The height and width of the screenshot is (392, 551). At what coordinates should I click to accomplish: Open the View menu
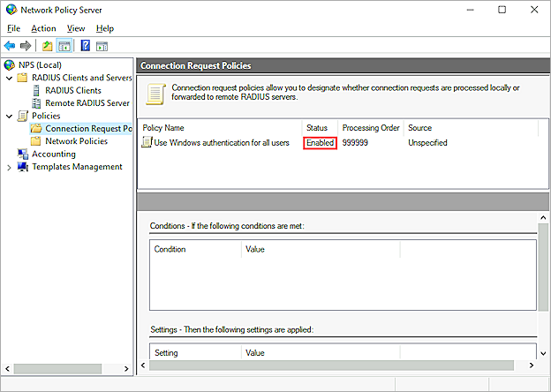tap(76, 28)
